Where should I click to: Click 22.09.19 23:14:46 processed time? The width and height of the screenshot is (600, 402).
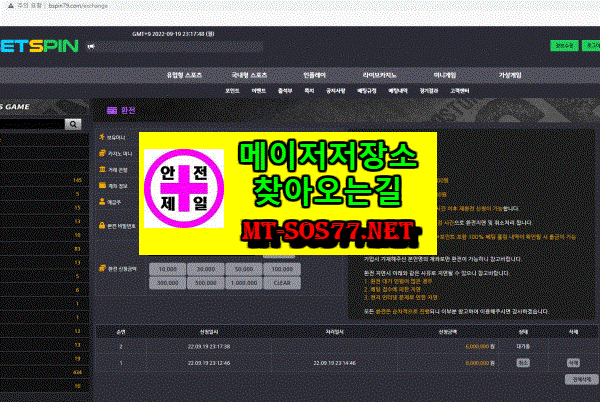[x=334, y=363]
